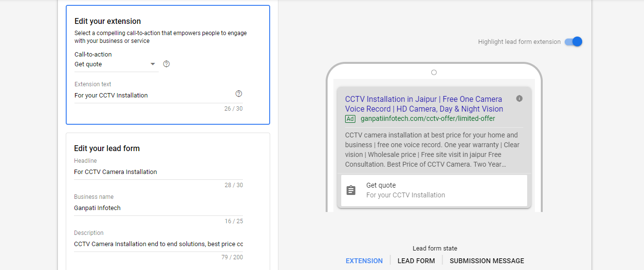Click info icon in ad preview

pos(519,98)
